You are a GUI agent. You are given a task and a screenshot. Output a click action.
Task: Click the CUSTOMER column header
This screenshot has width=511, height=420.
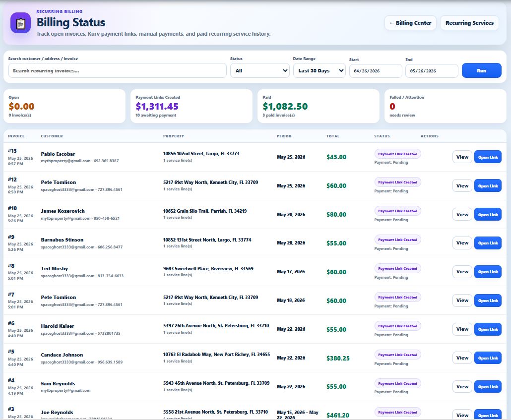tap(52, 136)
